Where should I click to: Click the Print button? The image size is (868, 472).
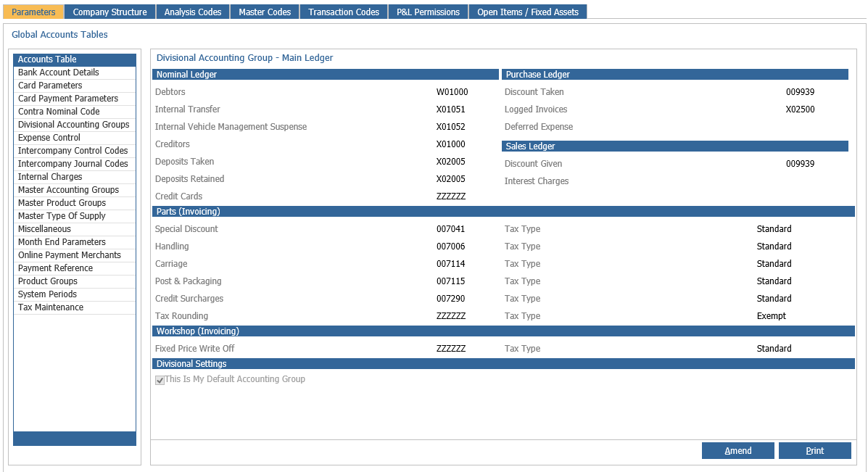815,450
